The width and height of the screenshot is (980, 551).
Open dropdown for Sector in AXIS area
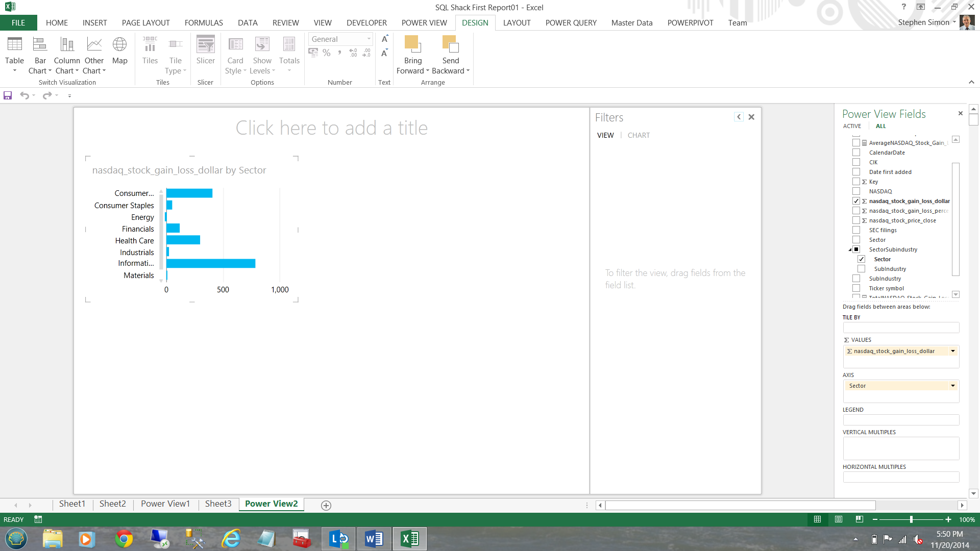[x=952, y=386]
